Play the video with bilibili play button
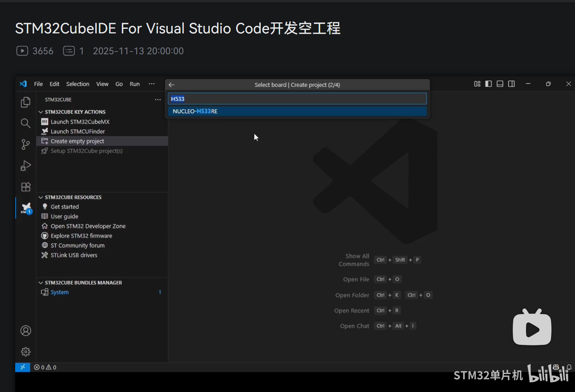Screen dimensions: 575x392 (532, 329)
